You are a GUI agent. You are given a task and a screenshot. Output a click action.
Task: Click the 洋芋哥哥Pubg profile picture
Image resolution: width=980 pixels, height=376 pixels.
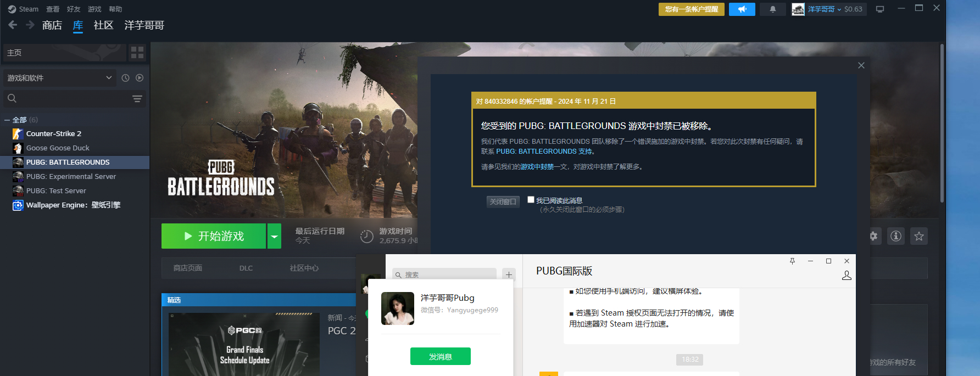pyautogui.click(x=398, y=308)
